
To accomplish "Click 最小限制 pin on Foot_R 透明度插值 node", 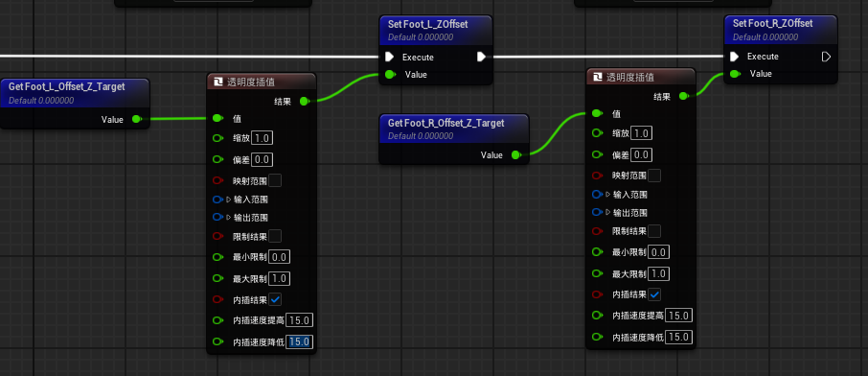I will [597, 251].
